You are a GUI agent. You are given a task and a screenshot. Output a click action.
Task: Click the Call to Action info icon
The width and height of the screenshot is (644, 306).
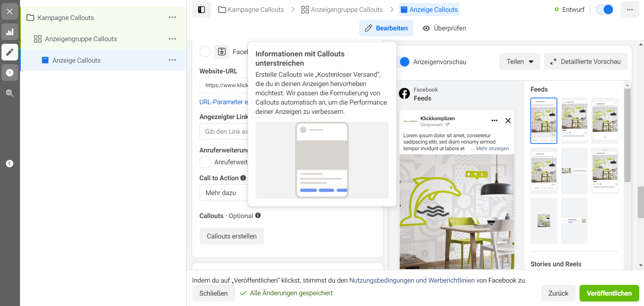[243, 178]
